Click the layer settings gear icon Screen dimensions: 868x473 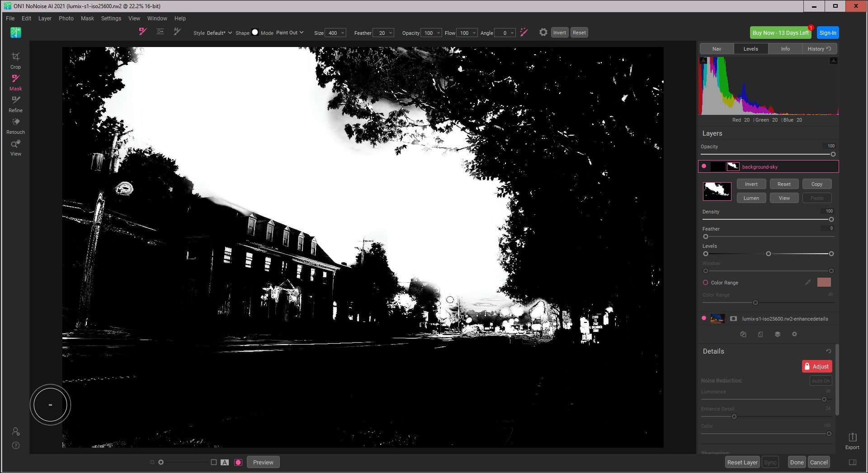[794, 334]
